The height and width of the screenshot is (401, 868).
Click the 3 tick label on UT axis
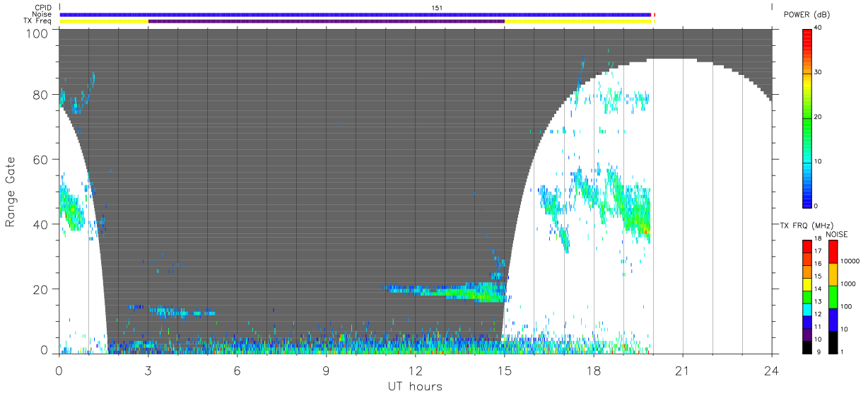point(148,370)
